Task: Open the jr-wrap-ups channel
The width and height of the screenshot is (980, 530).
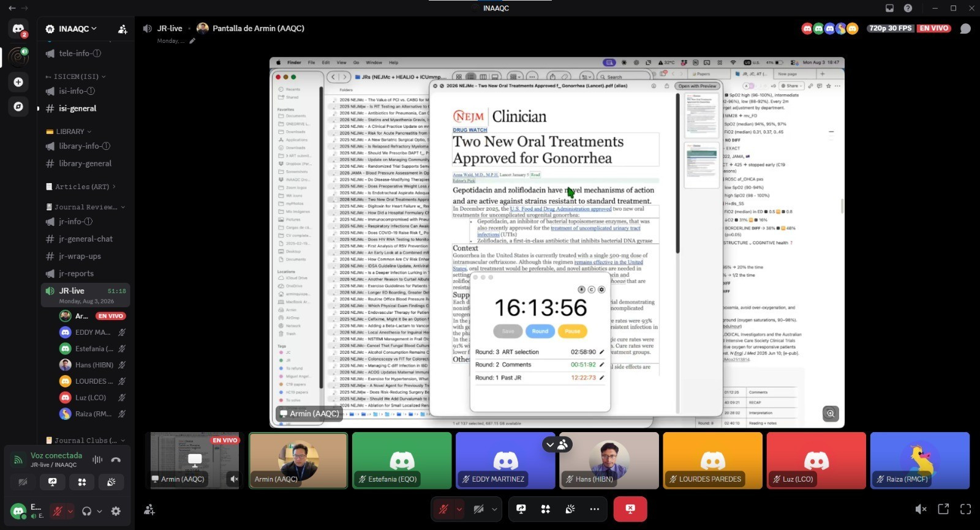Action: coord(86,256)
